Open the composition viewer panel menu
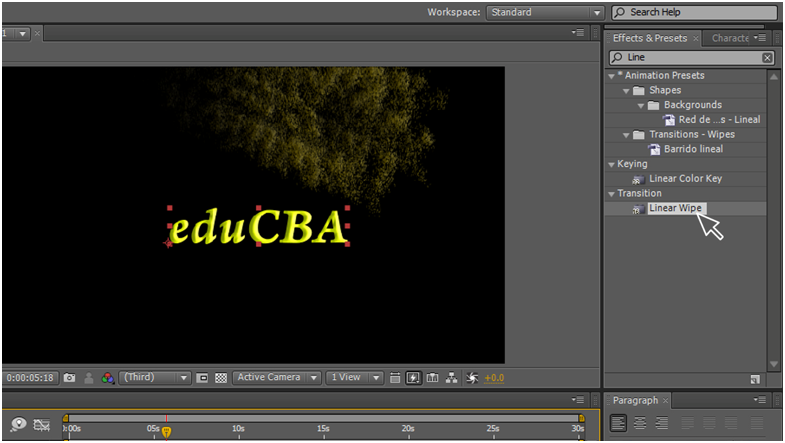This screenshot has width=785, height=443. [x=578, y=33]
